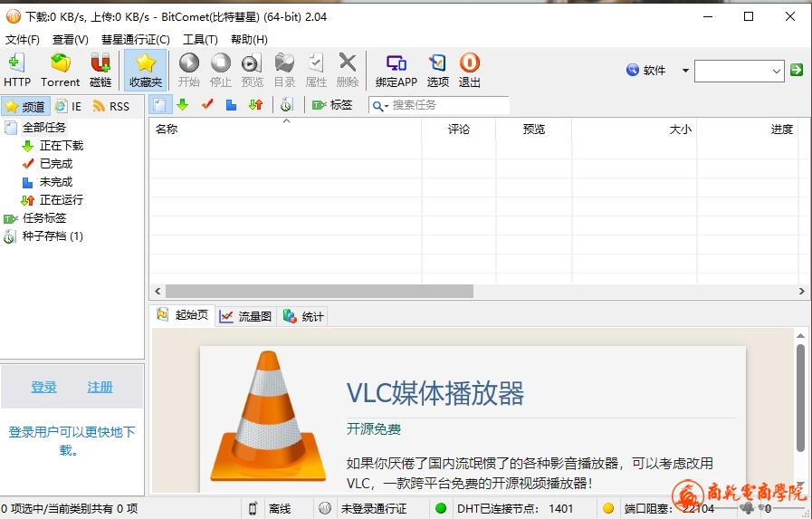Open the Torrent file toolbar icon
The height and width of the screenshot is (519, 812).
pyautogui.click(x=61, y=70)
